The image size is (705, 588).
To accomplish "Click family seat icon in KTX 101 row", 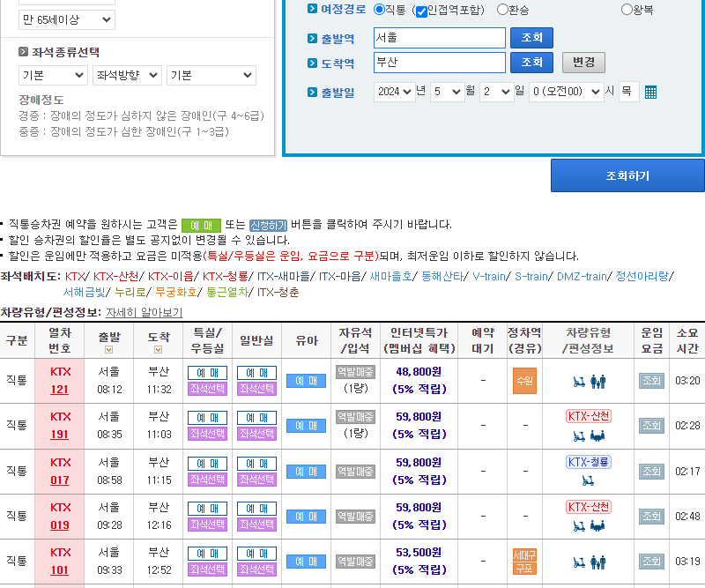I will tap(598, 562).
